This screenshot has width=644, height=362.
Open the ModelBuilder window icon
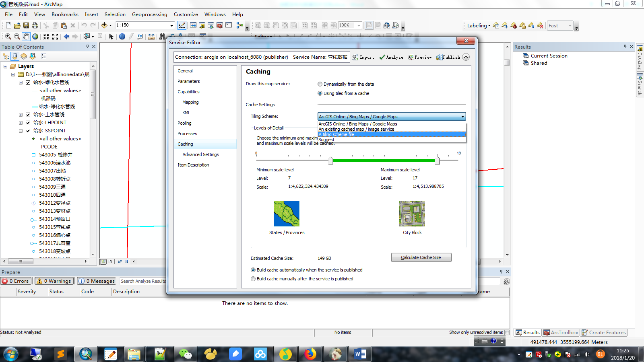pos(240,25)
